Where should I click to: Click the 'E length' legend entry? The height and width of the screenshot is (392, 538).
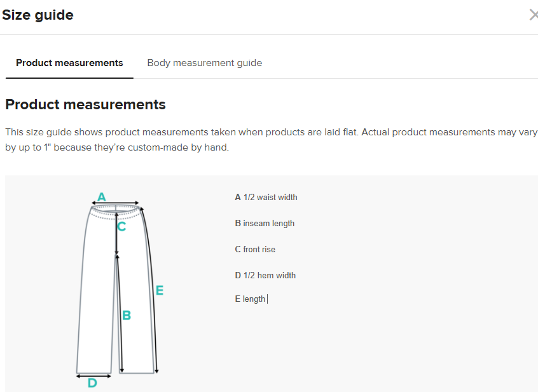pyautogui.click(x=250, y=299)
